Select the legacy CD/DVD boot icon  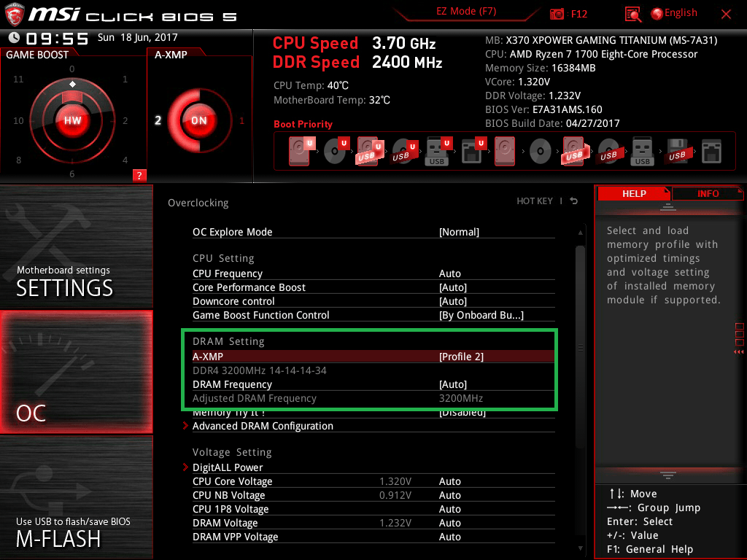tap(541, 152)
